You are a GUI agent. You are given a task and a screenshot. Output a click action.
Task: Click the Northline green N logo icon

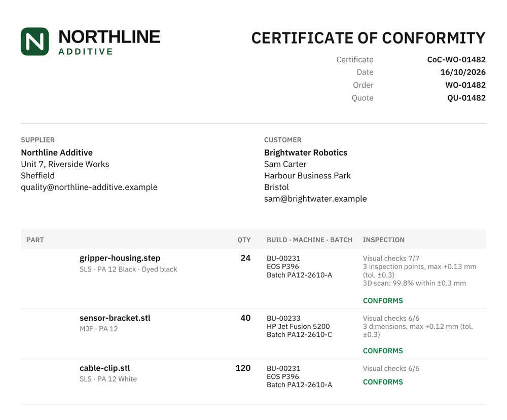click(x=35, y=42)
